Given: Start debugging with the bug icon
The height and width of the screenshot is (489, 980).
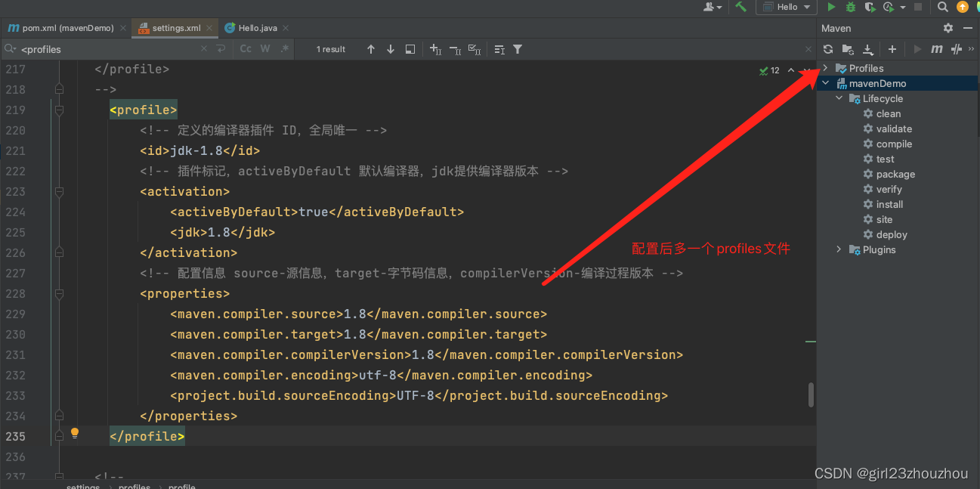Looking at the screenshot, I should tap(849, 7).
